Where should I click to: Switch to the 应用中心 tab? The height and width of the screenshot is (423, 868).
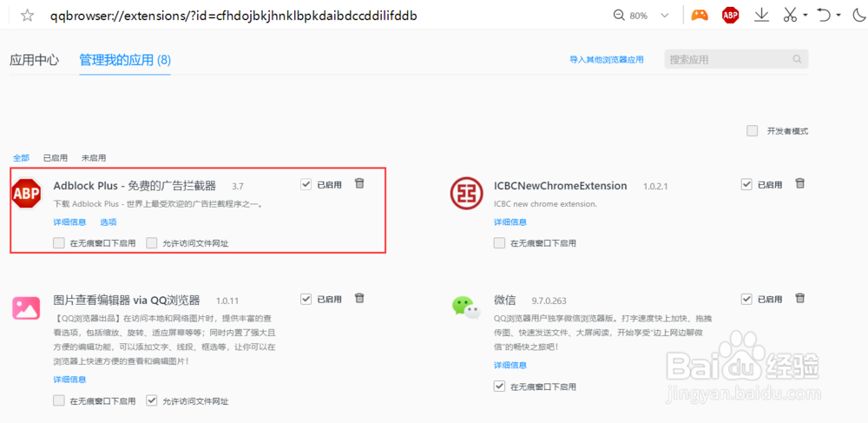point(35,60)
